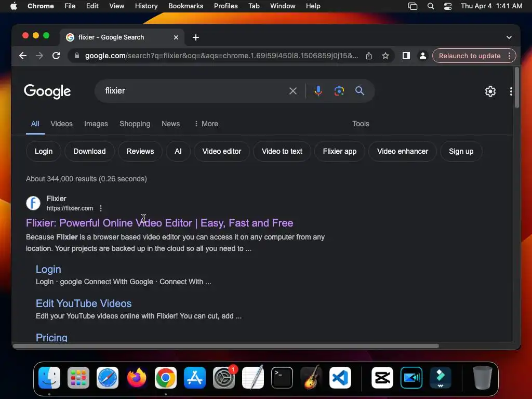
Task: Open the Google apps dots menu
Action: 511,91
